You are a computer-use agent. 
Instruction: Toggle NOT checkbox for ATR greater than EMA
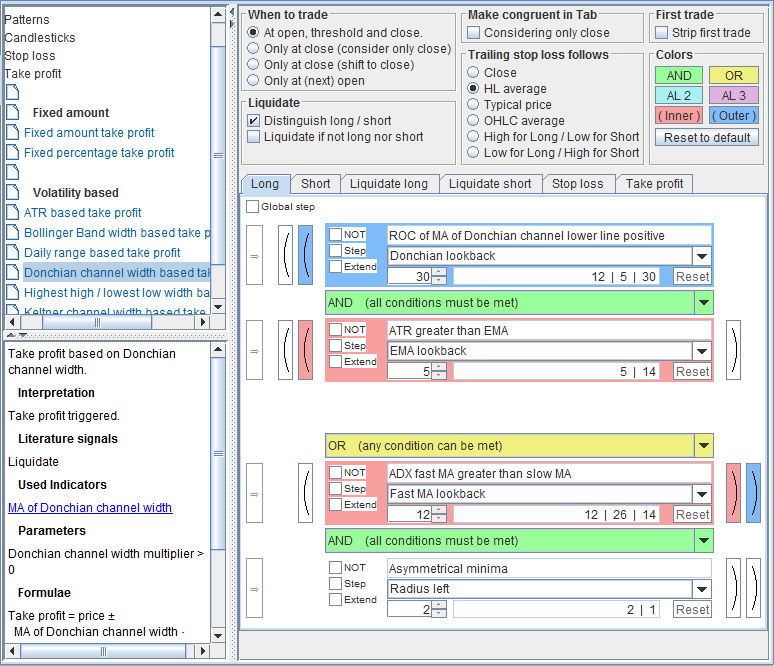pos(335,330)
